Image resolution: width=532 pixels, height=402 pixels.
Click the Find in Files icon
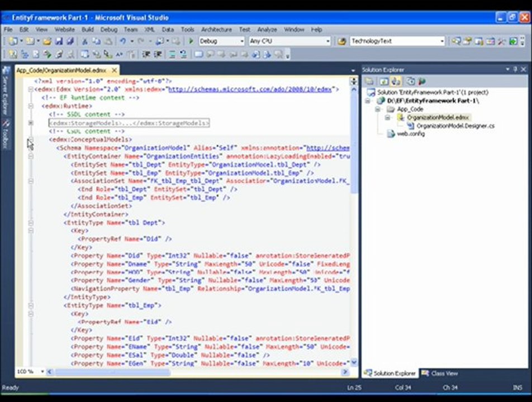point(342,41)
